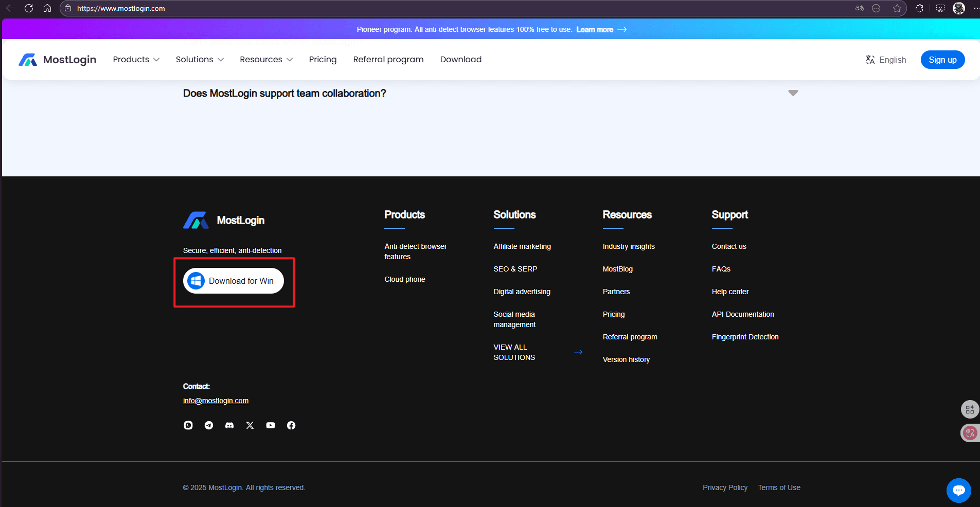Open the X (Twitter) icon in footer
980x507 pixels.
[x=250, y=425]
